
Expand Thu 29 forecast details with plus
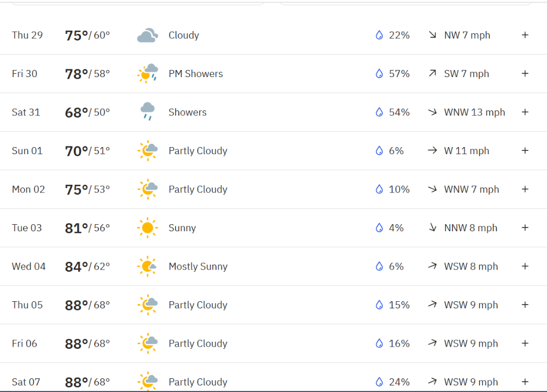click(x=525, y=35)
